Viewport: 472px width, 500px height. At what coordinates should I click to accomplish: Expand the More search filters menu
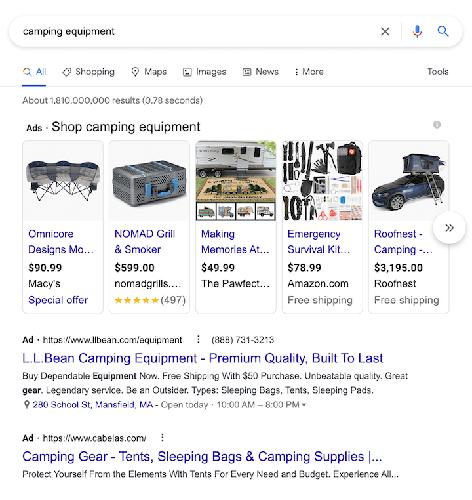click(309, 72)
